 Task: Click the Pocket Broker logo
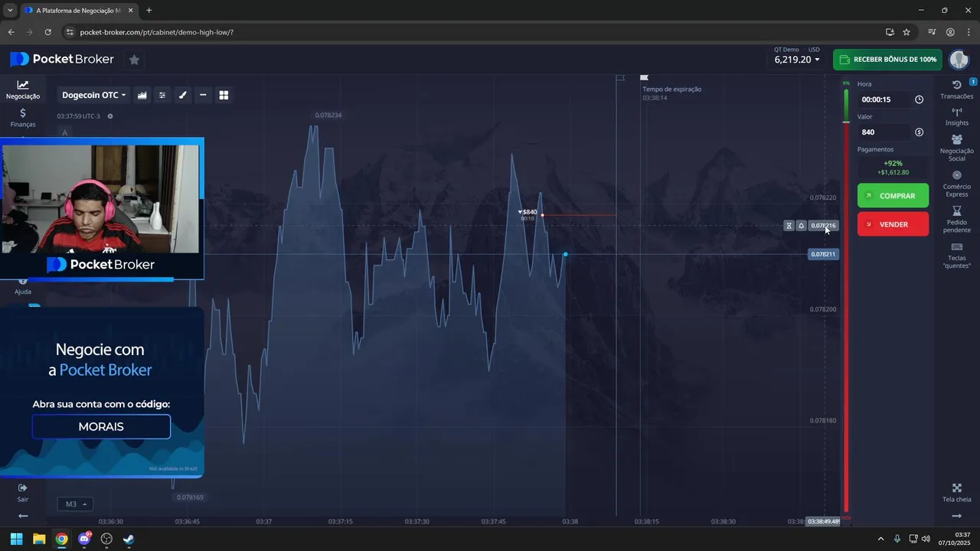[62, 59]
